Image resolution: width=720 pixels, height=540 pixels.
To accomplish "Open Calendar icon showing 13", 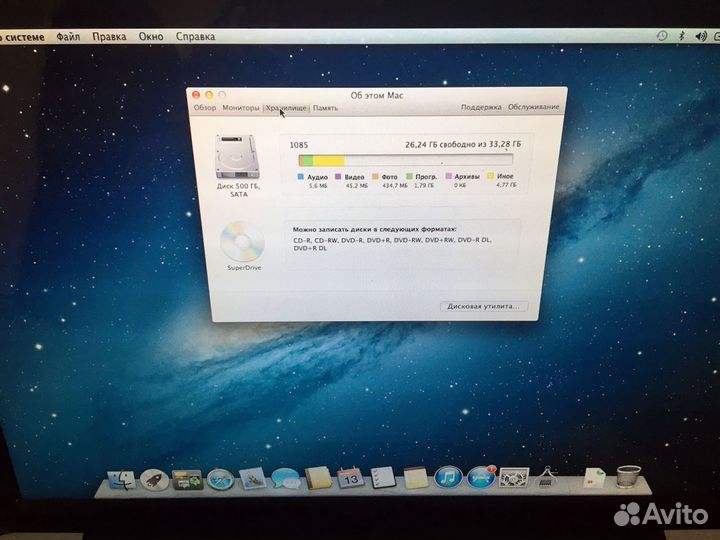I will pyautogui.click(x=350, y=478).
